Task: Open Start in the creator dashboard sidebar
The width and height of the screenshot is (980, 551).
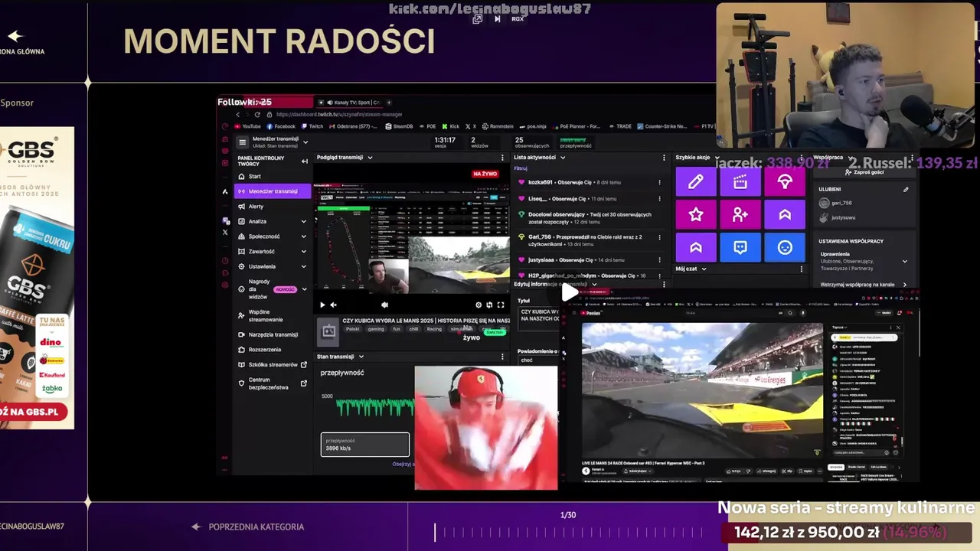Action: point(272,176)
